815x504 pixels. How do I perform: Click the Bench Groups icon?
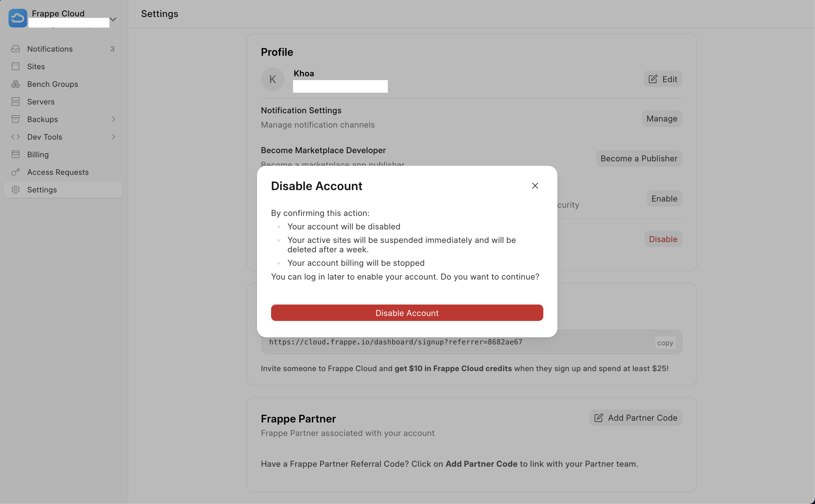[x=16, y=84]
